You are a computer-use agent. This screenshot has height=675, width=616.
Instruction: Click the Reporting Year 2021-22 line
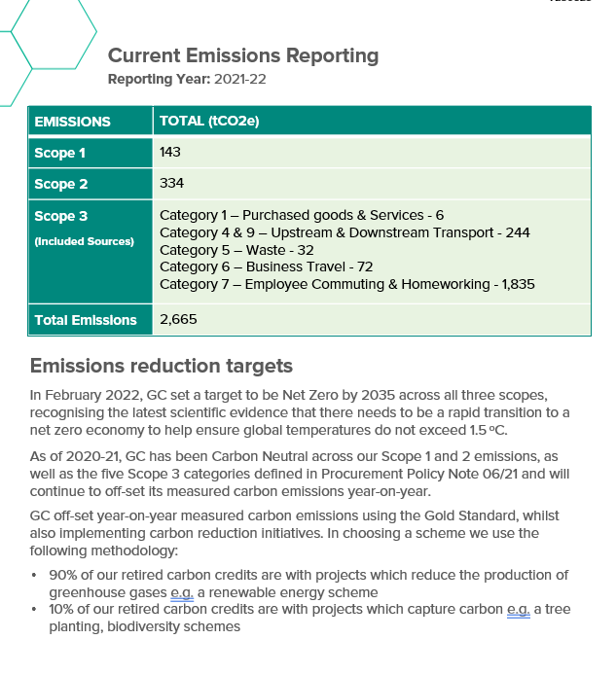click(186, 79)
